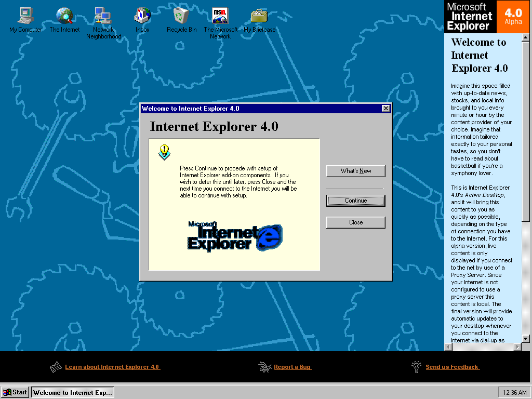This screenshot has height=399, width=532.
Task: Close the Welcome dialog with the X button
Action: (386, 108)
